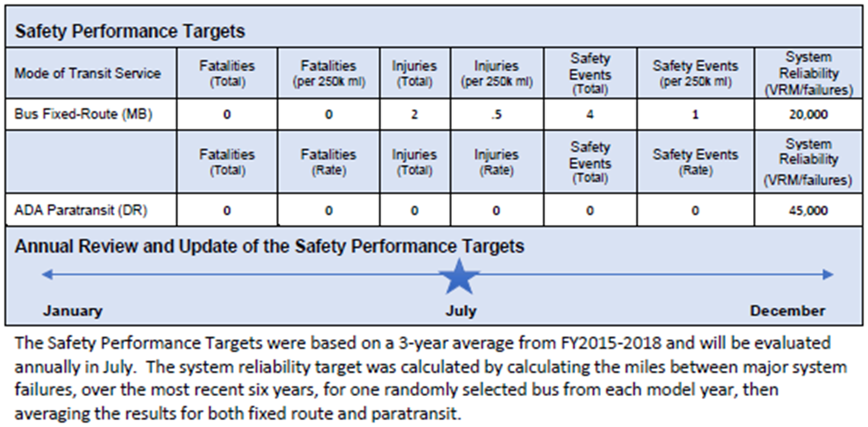Click the Fatalities (per 250k mi) header

click(x=328, y=73)
